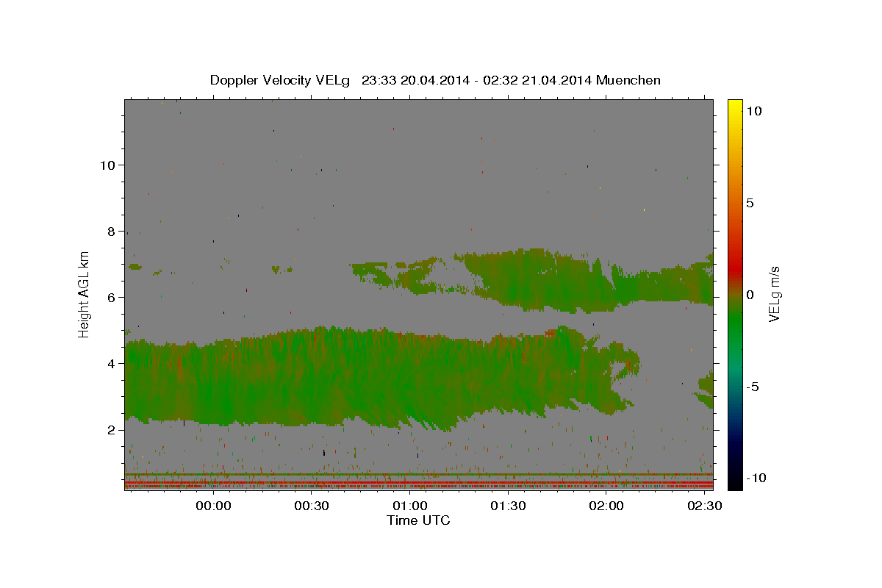This screenshot has width=882, height=588.
Task: Click the height tick label 10
Action: (x=107, y=165)
